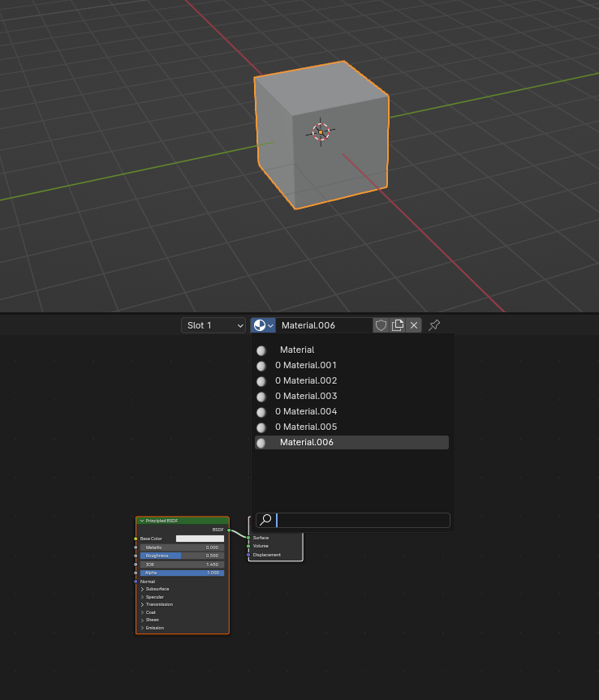Viewport: 599px width, 700px height.
Task: Click the Metallic slider
Action: (x=182, y=548)
